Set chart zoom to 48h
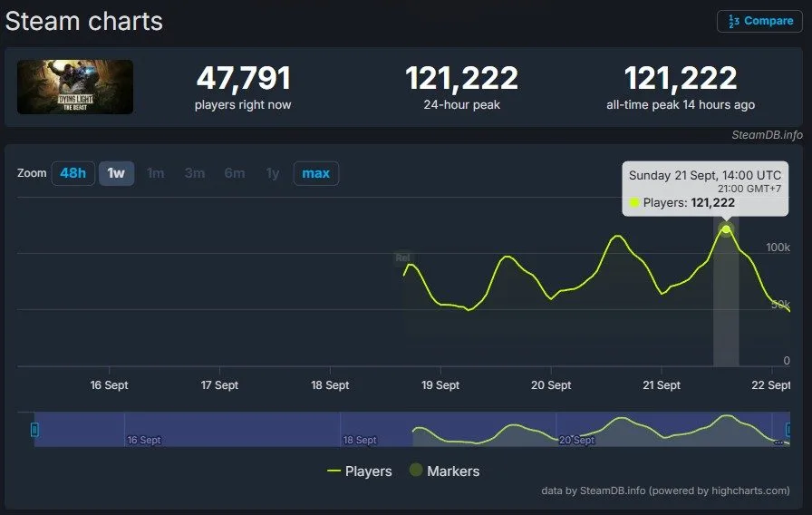 pyautogui.click(x=72, y=172)
